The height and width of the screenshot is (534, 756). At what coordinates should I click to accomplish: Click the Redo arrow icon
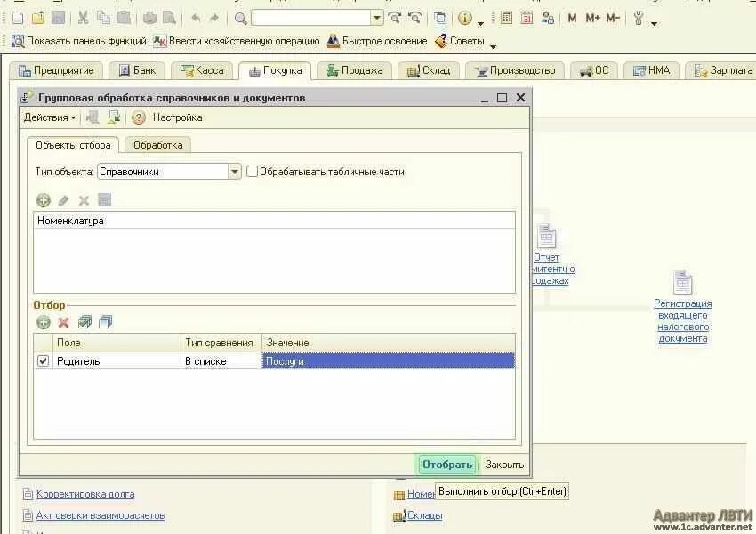pyautogui.click(x=214, y=19)
